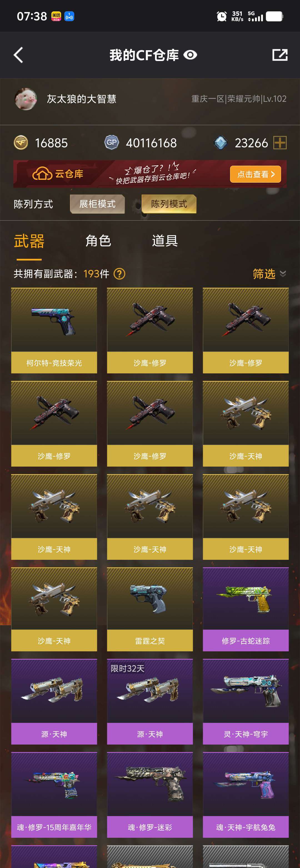Tap the GP currency icon
The width and height of the screenshot is (300, 868).
coord(112,143)
